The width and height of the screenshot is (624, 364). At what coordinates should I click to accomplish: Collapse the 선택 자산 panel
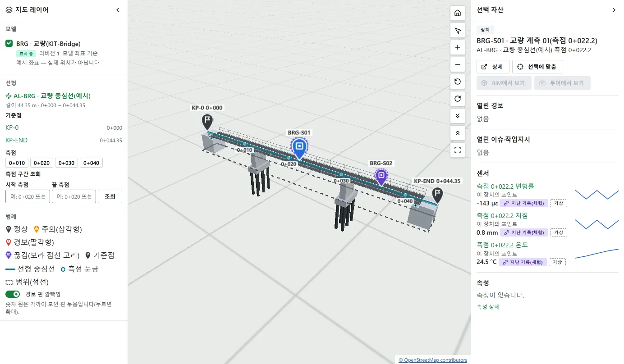(x=614, y=10)
